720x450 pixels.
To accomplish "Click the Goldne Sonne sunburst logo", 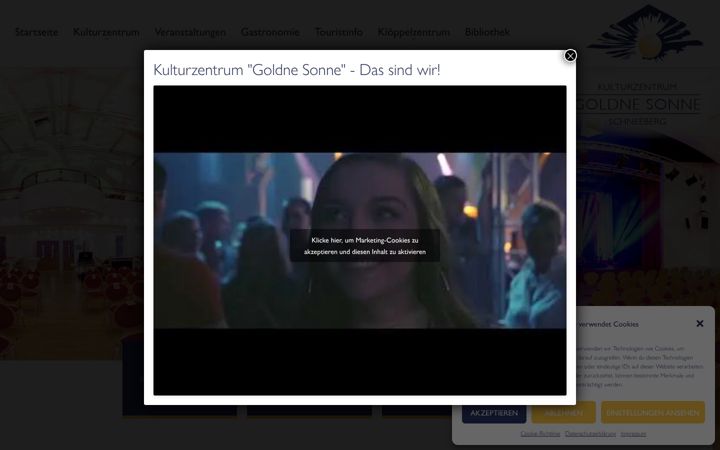I will [x=645, y=33].
